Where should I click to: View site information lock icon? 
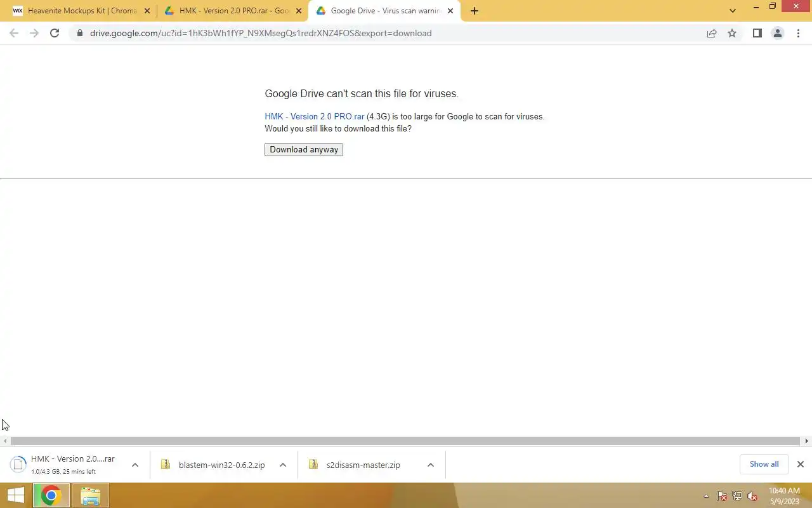pos(80,33)
